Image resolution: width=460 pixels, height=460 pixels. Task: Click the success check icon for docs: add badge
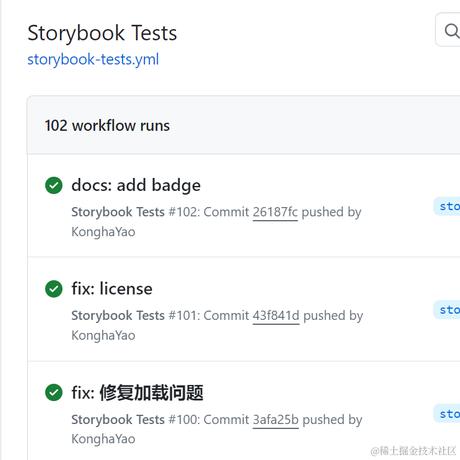(x=54, y=185)
